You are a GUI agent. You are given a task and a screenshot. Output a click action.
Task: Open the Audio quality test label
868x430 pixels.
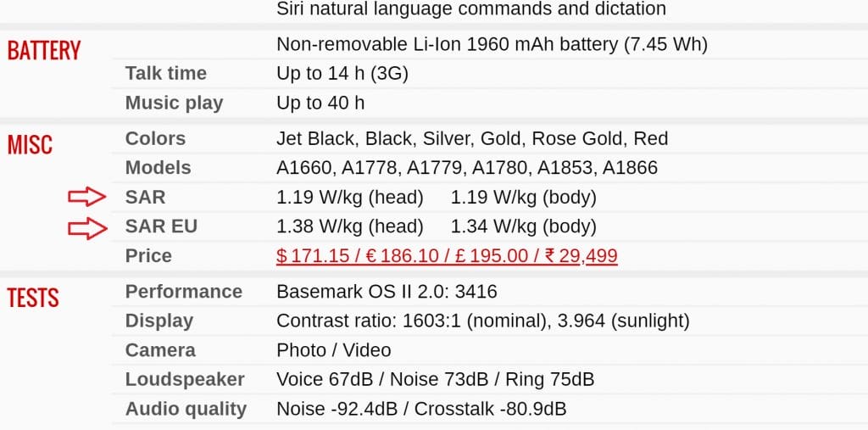click(186, 409)
